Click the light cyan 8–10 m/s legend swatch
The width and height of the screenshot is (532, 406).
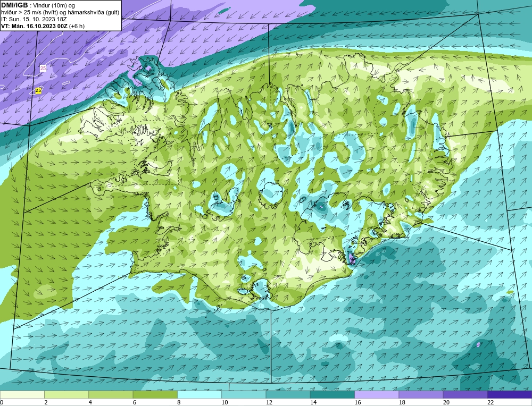[x=199, y=394]
